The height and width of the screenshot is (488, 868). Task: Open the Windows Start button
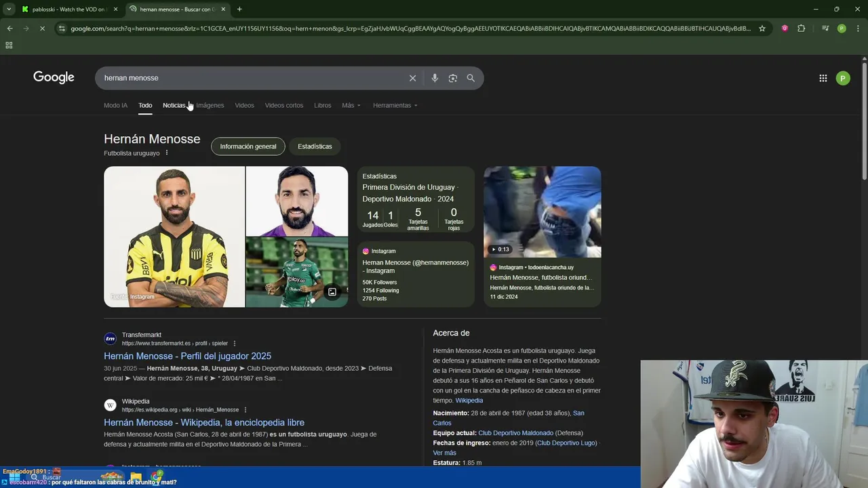(14, 477)
